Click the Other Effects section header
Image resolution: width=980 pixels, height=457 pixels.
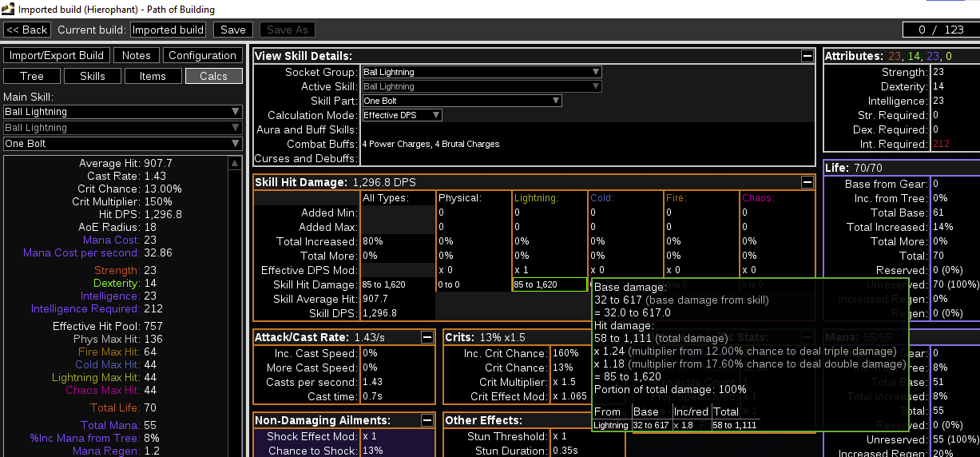483,420
